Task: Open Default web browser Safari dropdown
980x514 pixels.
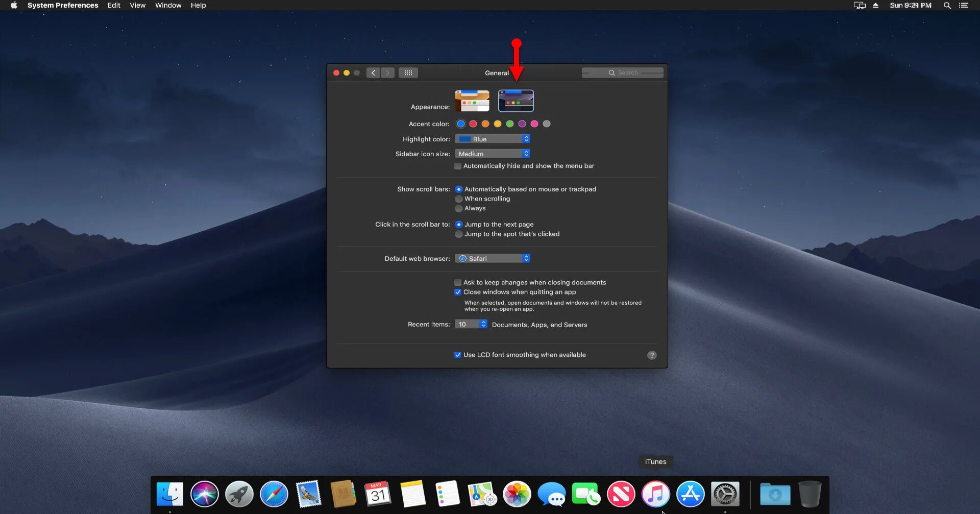Action: tap(493, 258)
